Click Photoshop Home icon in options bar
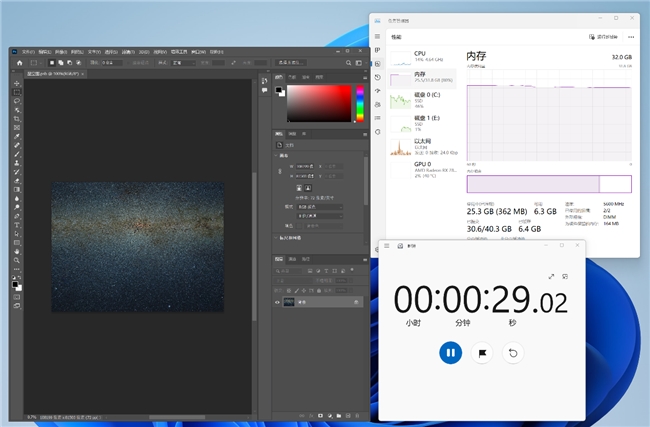This screenshot has width=650, height=427. coord(19,63)
